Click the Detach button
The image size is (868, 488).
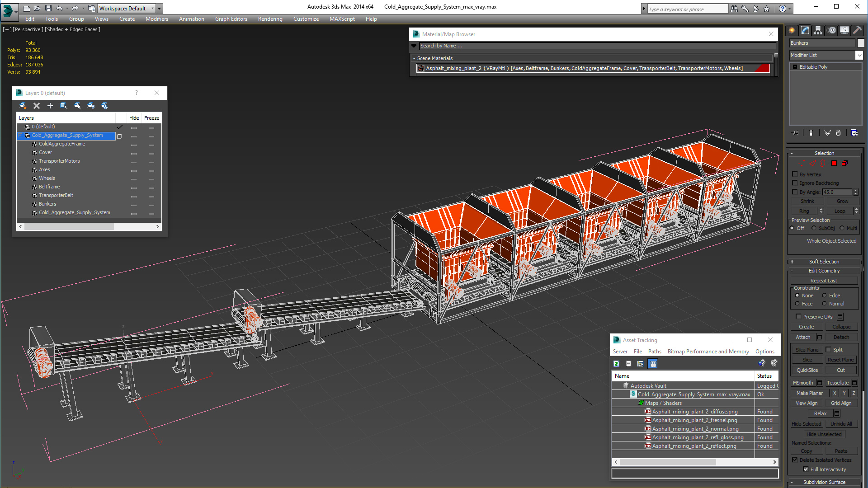click(841, 337)
